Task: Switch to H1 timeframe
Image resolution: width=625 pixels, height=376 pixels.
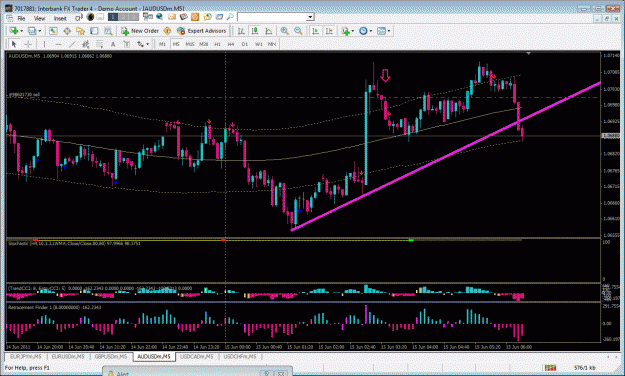Action: (x=217, y=44)
